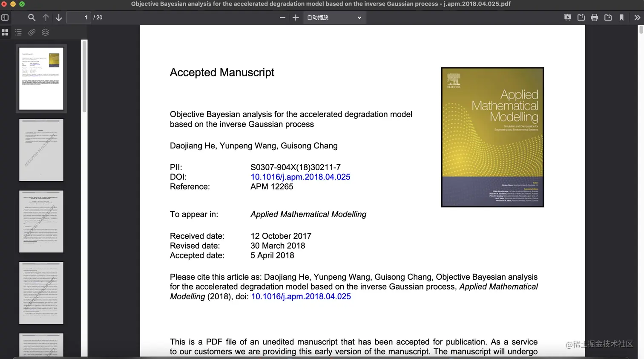This screenshot has width=644, height=359.
Task: Click the reference value 'APM 12265'
Action: (x=272, y=187)
